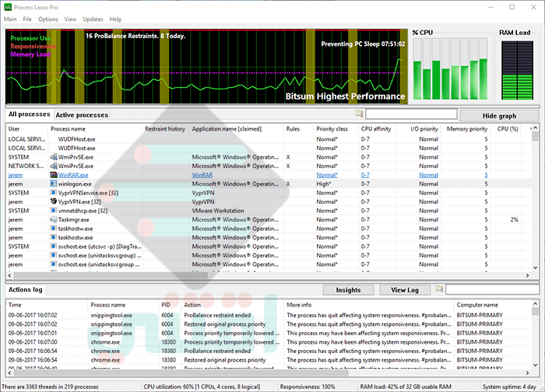Click the View Log button
Image resolution: width=545 pixels, height=392 pixels.
[x=405, y=290]
